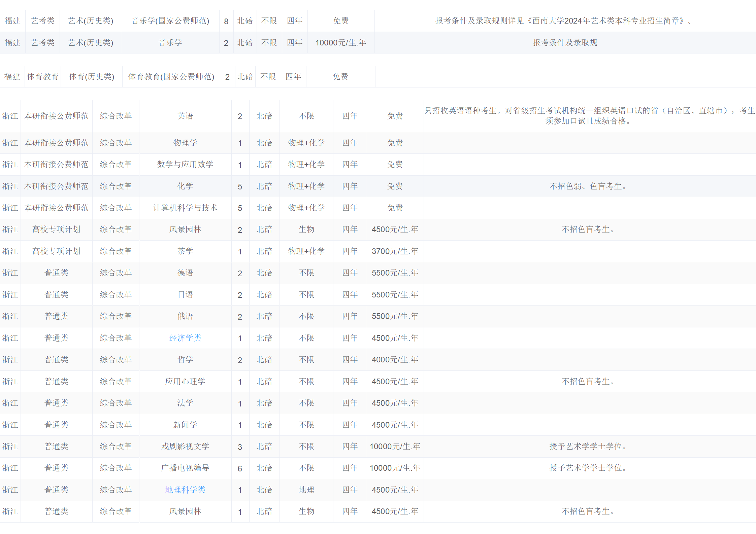The image size is (756, 534).
Task: Click the 体育(历史类) category cell
Action: (92, 77)
